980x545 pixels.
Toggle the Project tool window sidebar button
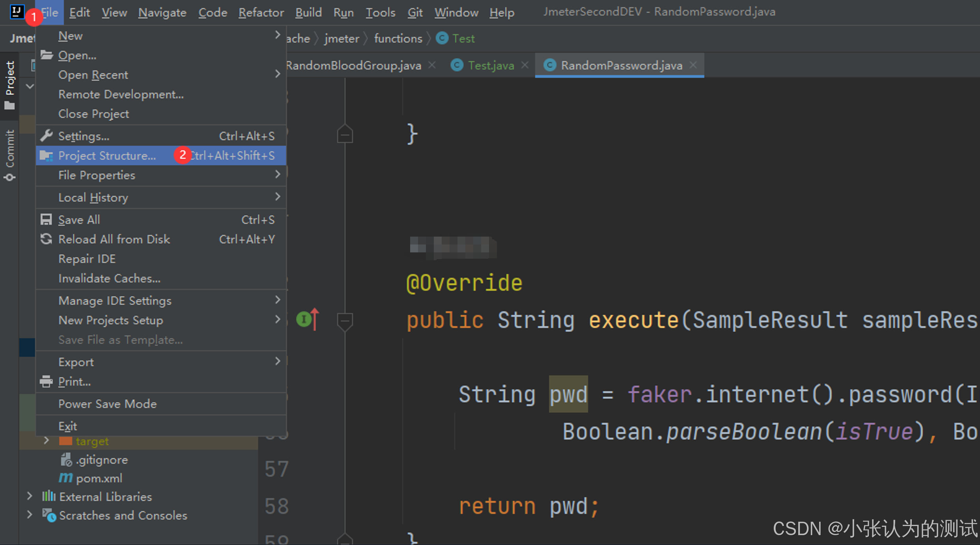click(x=9, y=85)
